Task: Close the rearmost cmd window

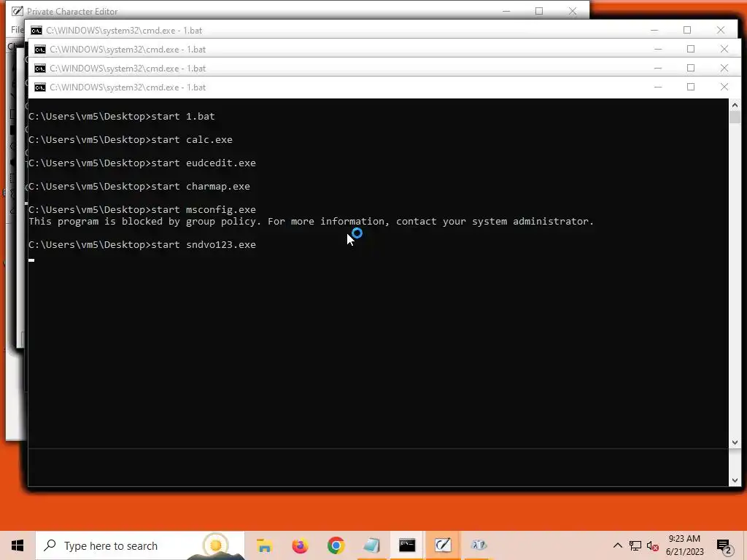Action: tap(720, 30)
